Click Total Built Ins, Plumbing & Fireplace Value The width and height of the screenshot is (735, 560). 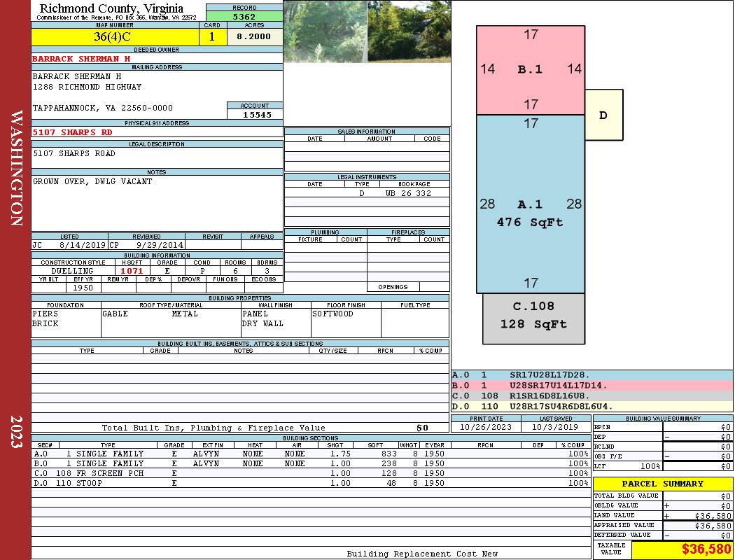pyautogui.click(x=213, y=428)
